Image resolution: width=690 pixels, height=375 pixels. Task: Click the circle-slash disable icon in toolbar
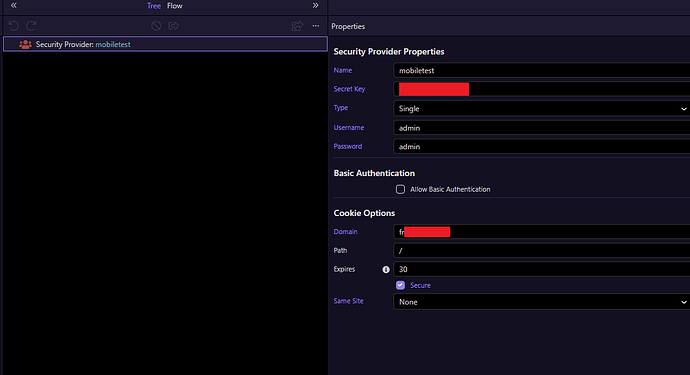(156, 26)
